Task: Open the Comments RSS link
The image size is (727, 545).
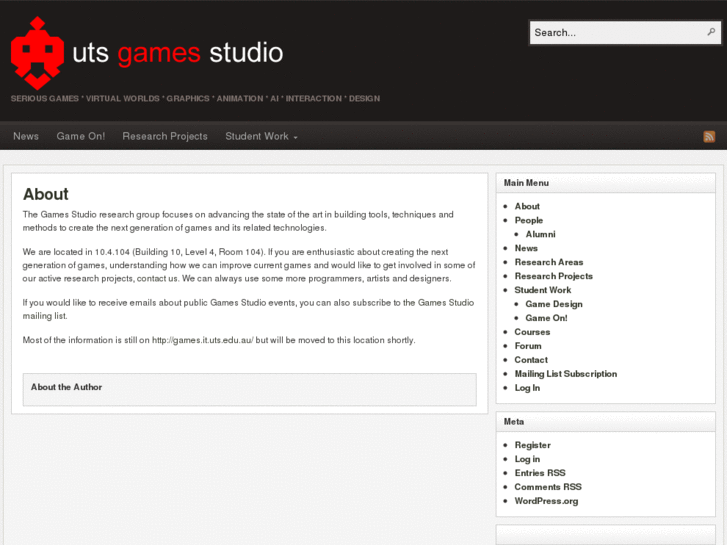Action: (x=548, y=487)
